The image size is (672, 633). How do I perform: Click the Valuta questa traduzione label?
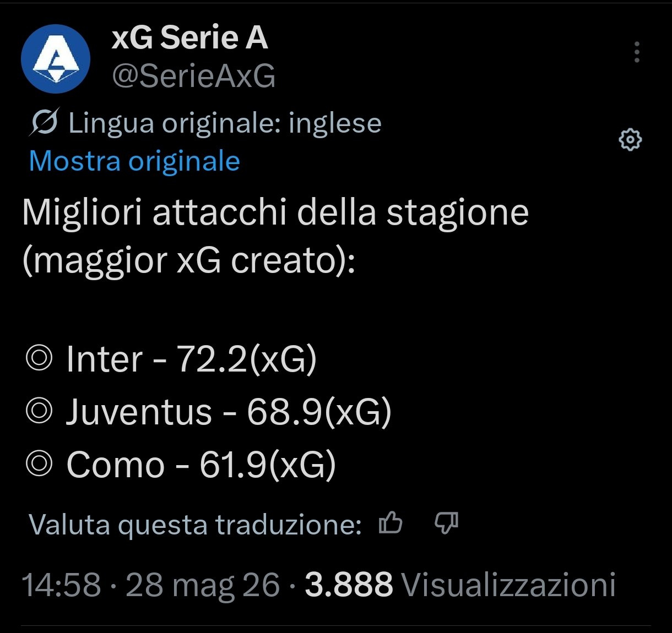[x=195, y=525]
